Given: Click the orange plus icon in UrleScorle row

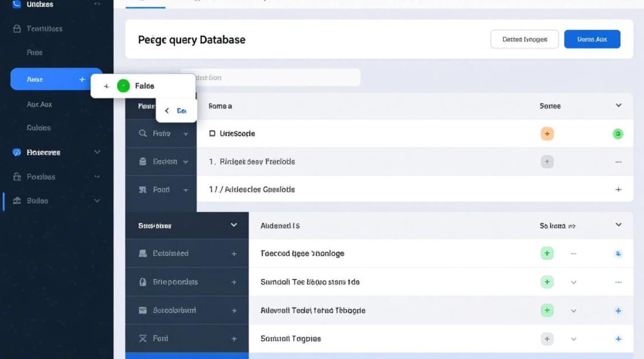Looking at the screenshot, I should coord(547,134).
